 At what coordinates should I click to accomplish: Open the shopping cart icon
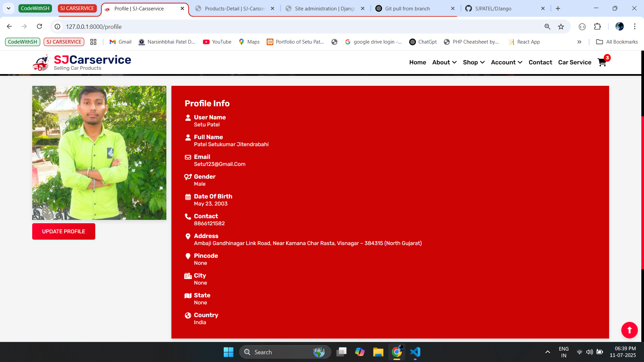tap(602, 62)
